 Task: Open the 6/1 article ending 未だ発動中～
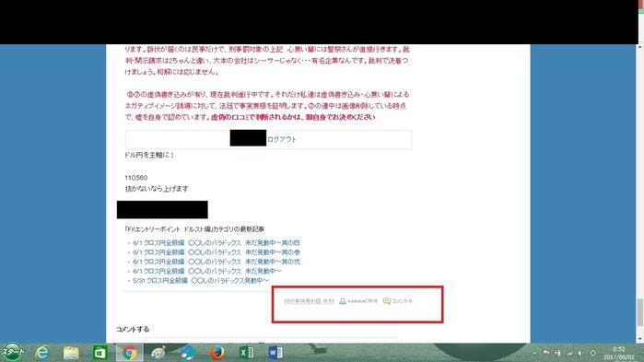click(207, 272)
